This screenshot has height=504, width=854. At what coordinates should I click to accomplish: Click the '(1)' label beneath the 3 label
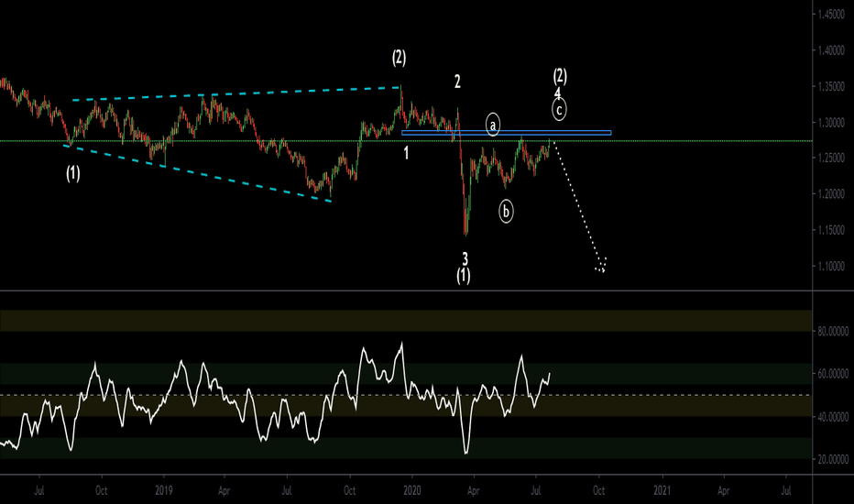464,275
